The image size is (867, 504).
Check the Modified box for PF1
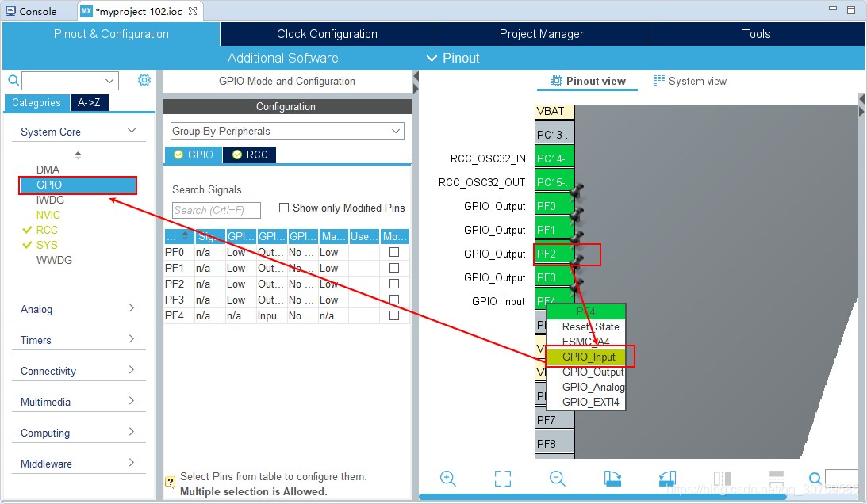coord(394,268)
